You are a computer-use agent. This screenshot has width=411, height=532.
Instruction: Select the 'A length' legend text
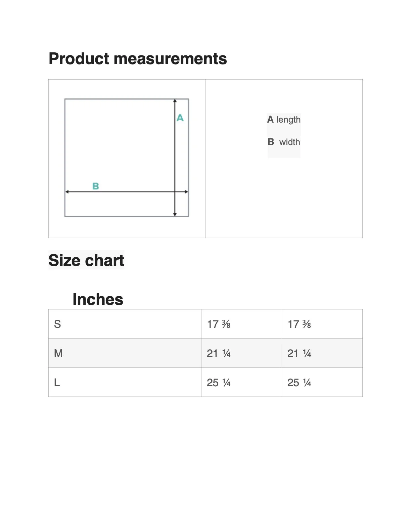284,120
